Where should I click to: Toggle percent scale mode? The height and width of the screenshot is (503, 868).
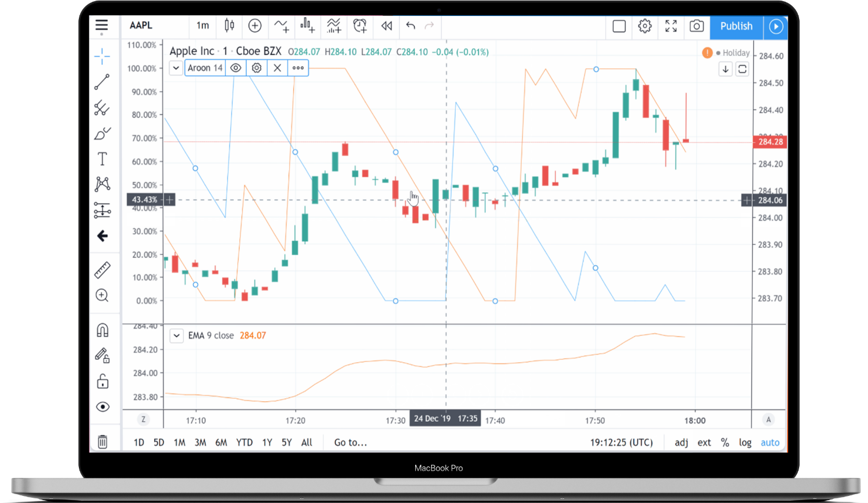point(725,442)
